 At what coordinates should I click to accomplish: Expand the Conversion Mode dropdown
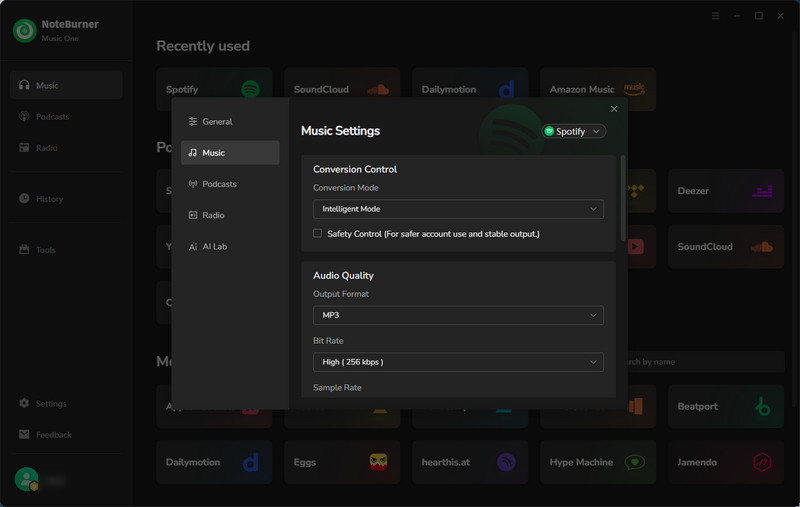pos(458,209)
